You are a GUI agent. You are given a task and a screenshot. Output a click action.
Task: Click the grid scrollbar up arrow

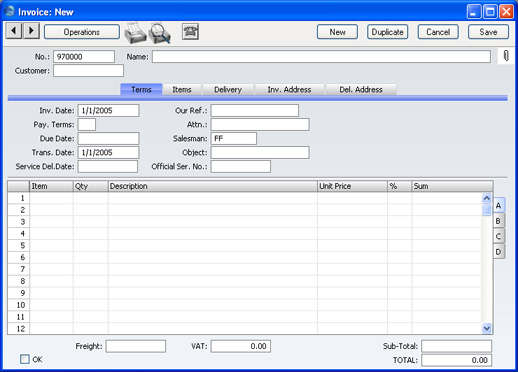487,198
